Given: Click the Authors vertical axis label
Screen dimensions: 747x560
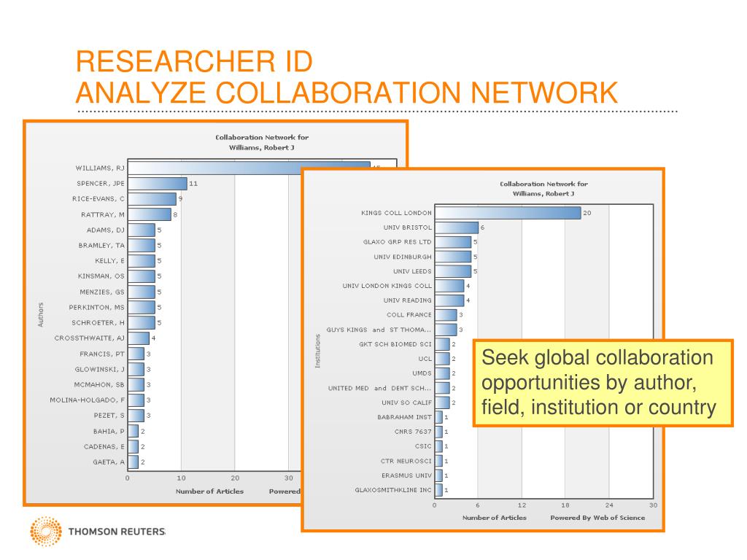Looking at the screenshot, I should [x=41, y=315].
